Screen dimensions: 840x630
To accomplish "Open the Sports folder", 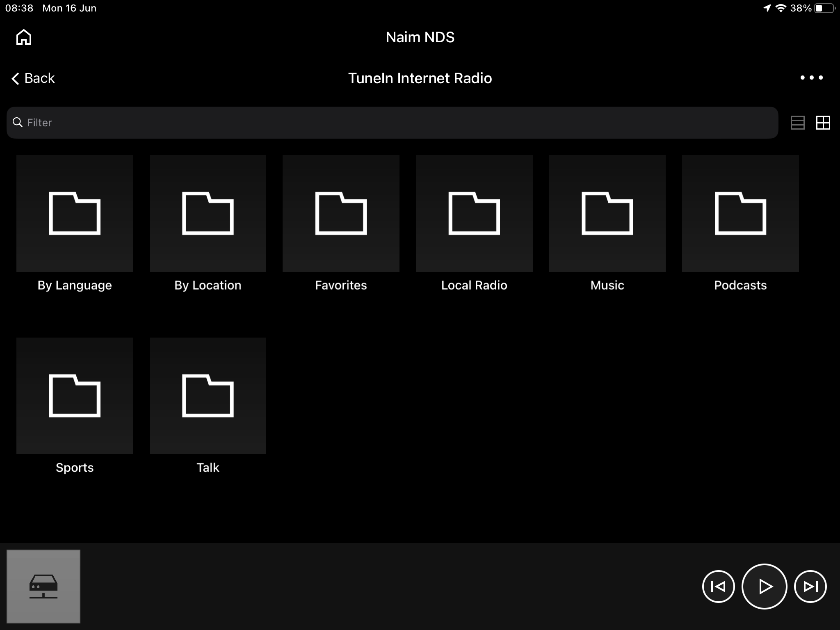I will (x=75, y=396).
